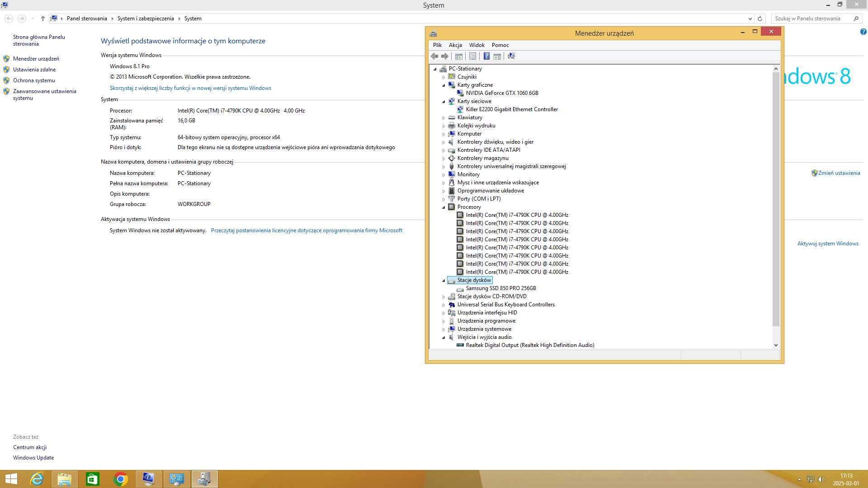
Task: Open the Akcja menu
Action: click(455, 45)
